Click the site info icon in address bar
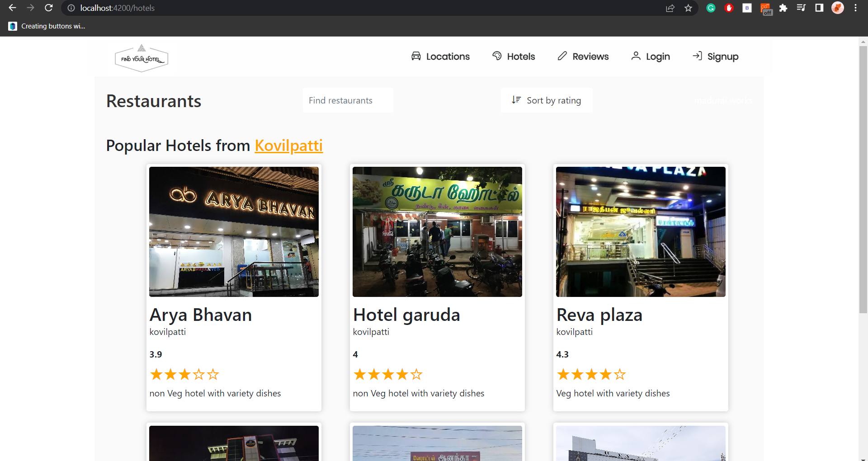The width and height of the screenshot is (868, 461). click(x=71, y=8)
